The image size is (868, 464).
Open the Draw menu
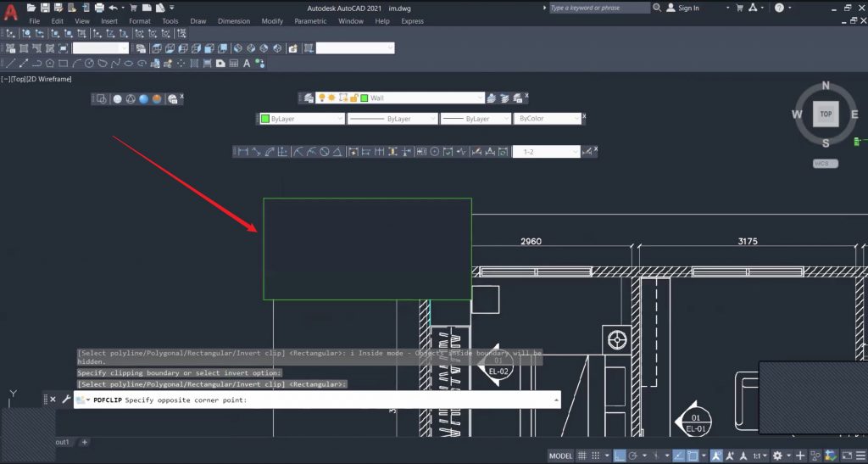click(198, 21)
